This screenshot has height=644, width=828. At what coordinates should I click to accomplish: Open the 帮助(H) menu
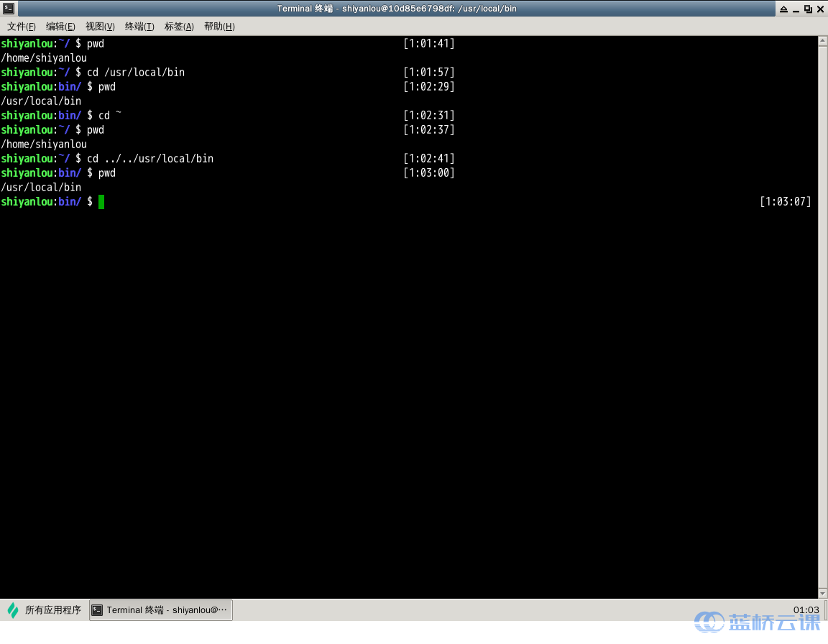pos(219,27)
